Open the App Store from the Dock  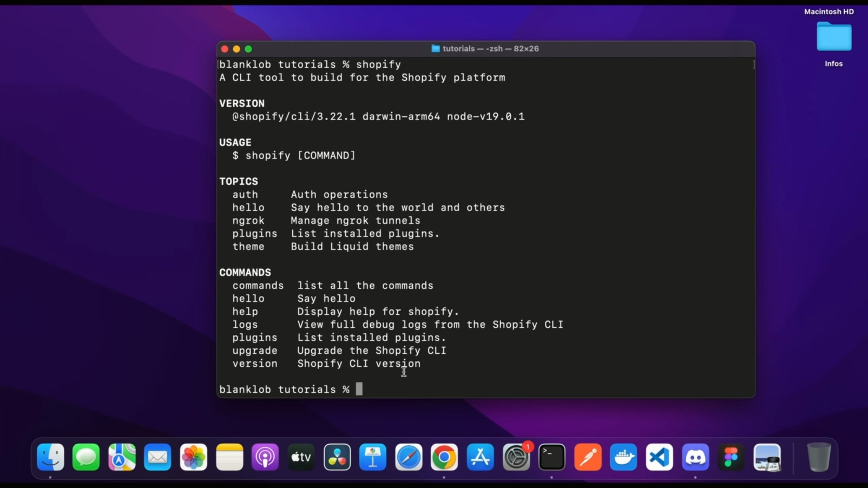pos(481,457)
